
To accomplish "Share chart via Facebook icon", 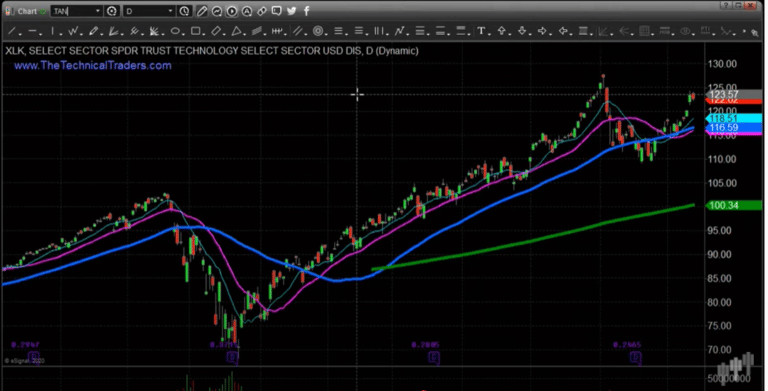I will pos(307,11).
